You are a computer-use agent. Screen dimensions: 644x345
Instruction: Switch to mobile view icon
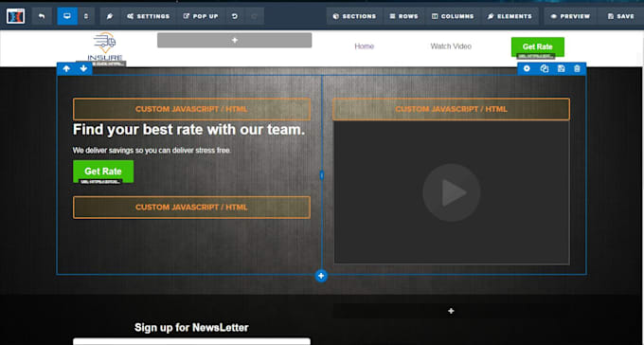click(86, 16)
